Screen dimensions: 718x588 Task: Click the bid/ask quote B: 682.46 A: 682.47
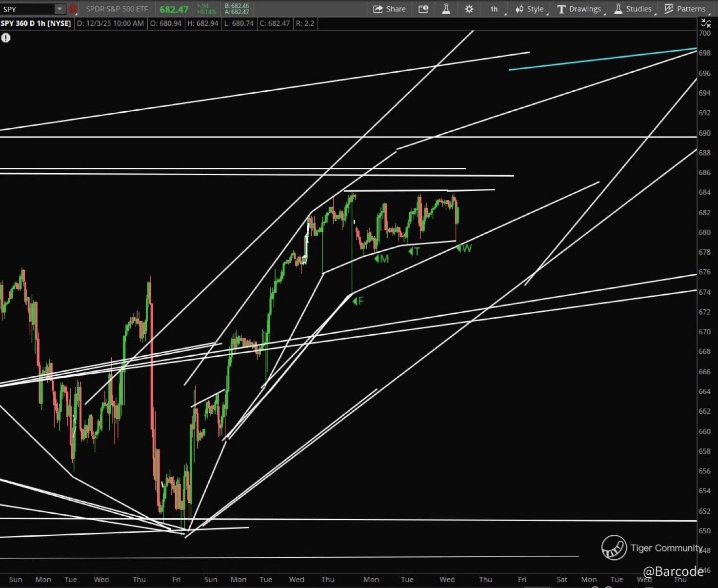237,9
